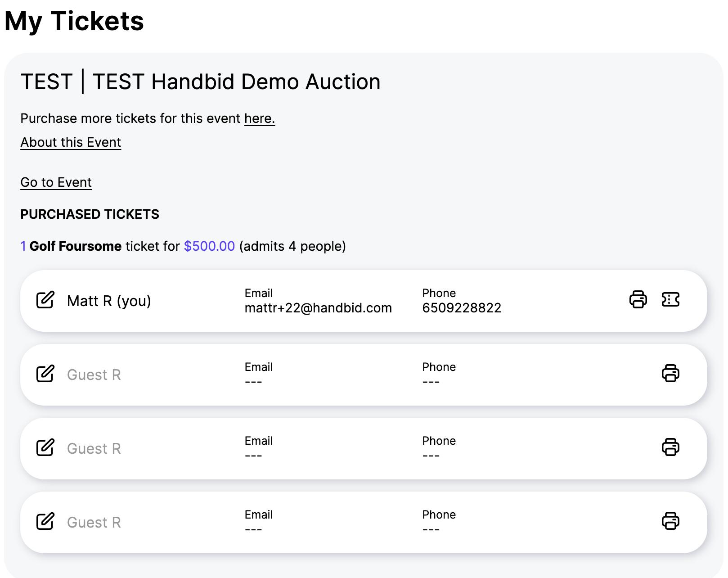
Task: Edit the second Guest R ticket
Action: (44, 448)
